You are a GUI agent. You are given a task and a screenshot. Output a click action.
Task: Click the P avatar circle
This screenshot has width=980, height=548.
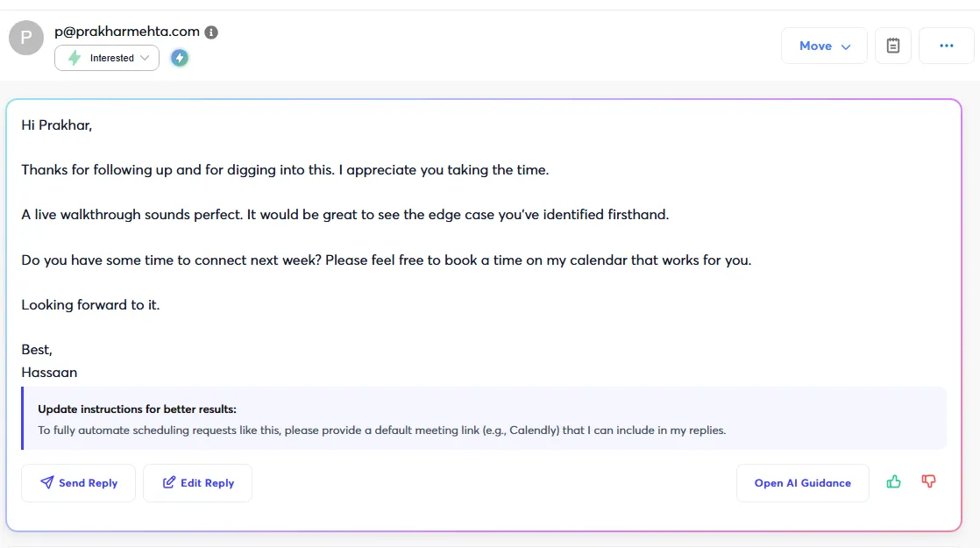click(26, 38)
